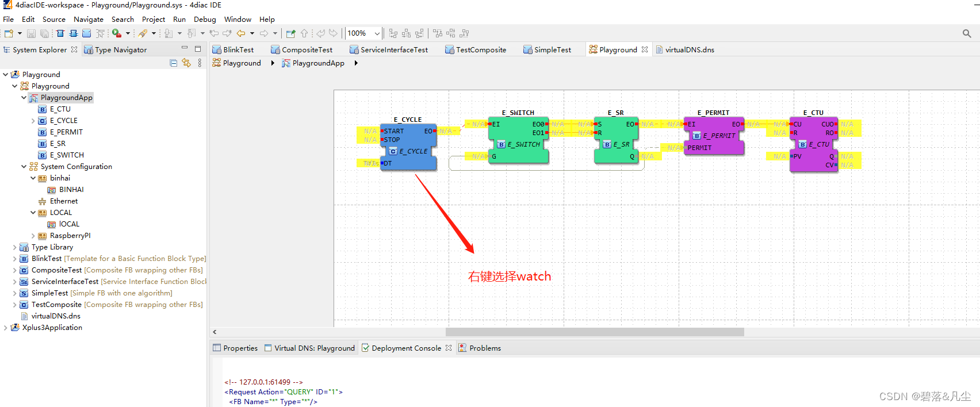The width and height of the screenshot is (980, 407).
Task: Open the System Explorer view menu (three dots)
Action: 200,63
